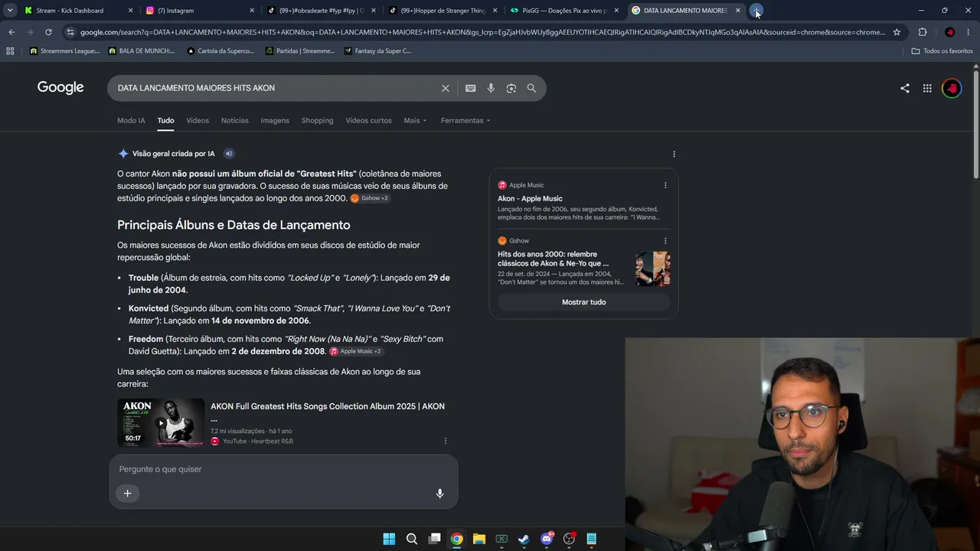Image resolution: width=980 pixels, height=551 pixels.
Task: Switch to the Shopping tab
Action: [x=317, y=120]
